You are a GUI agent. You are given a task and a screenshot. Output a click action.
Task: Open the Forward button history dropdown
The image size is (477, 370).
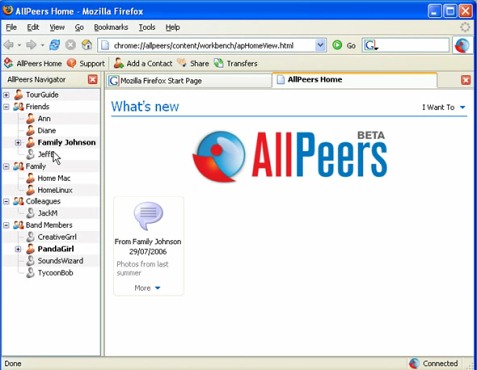[42, 45]
